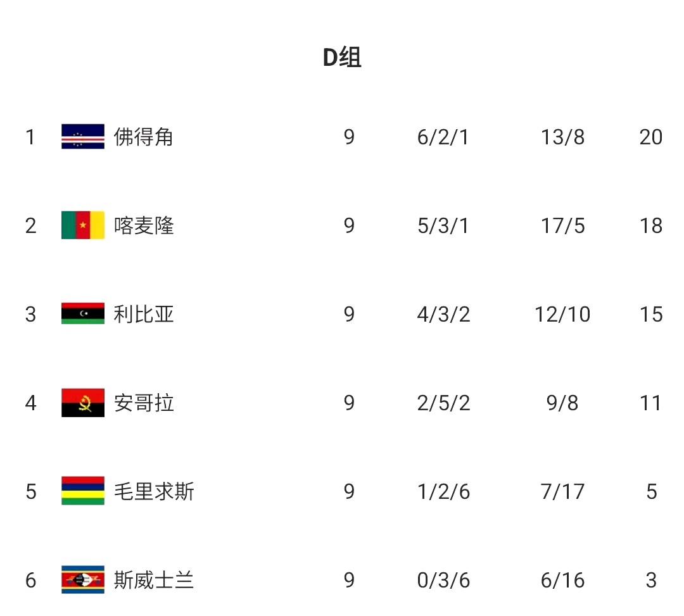Click Libya's 4/3/2 win-draw-loss record
Image resolution: width=684 pixels, height=616 pixels.
coord(443,314)
